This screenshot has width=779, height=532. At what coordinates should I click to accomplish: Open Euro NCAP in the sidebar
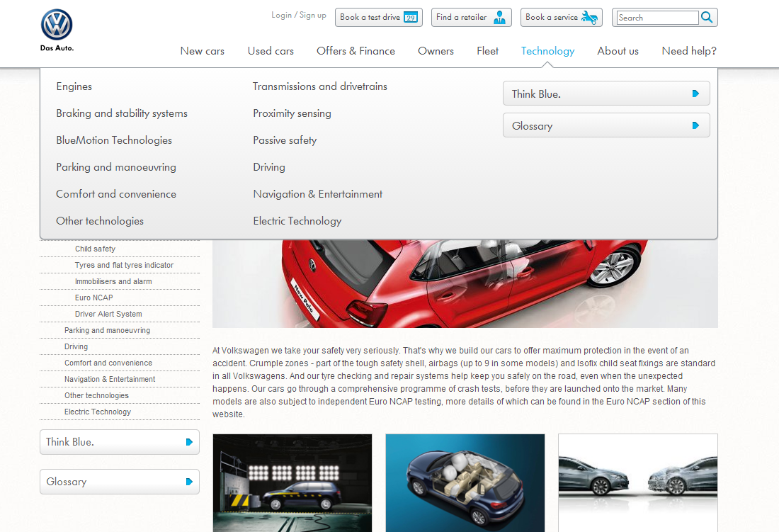pos(94,298)
